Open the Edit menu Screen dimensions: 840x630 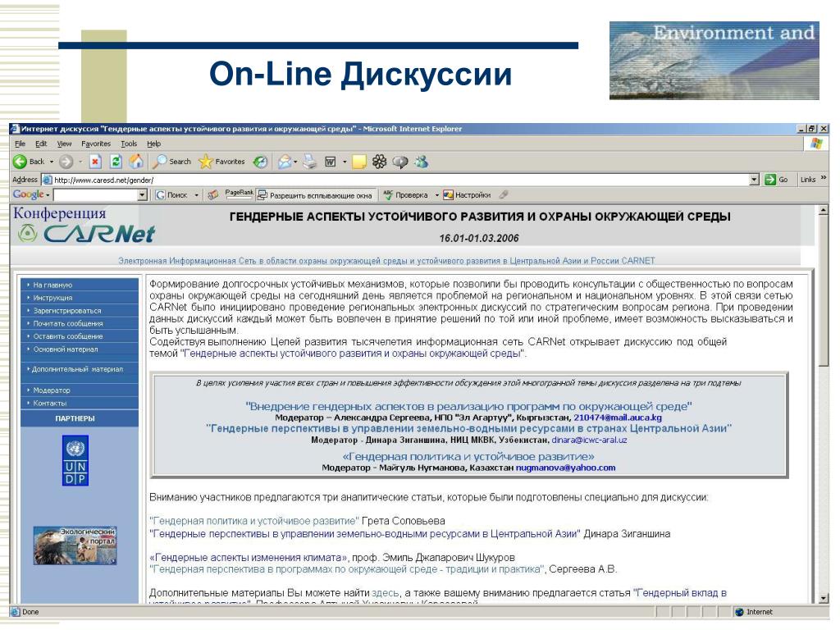pyautogui.click(x=41, y=144)
